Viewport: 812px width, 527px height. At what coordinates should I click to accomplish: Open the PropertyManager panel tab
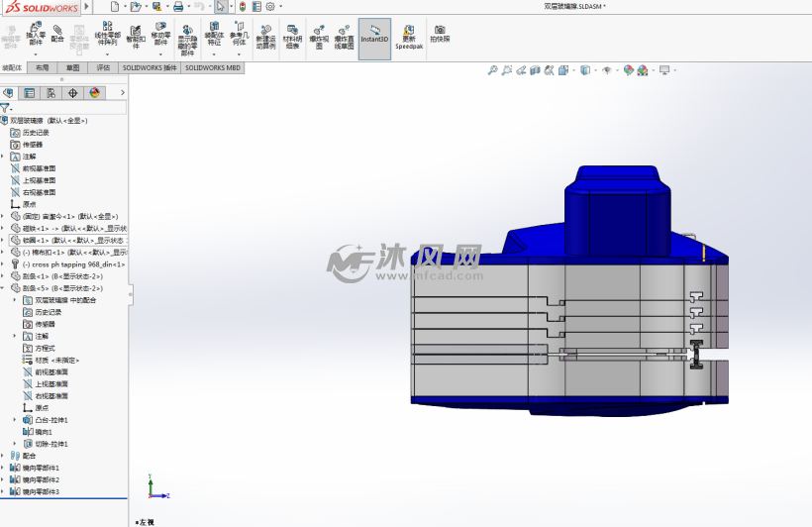(x=30, y=93)
